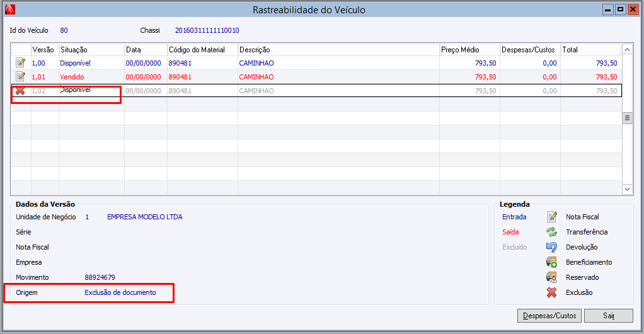This screenshot has height=334, width=644.
Task: Click the Saída legend label
Action: click(x=510, y=232)
